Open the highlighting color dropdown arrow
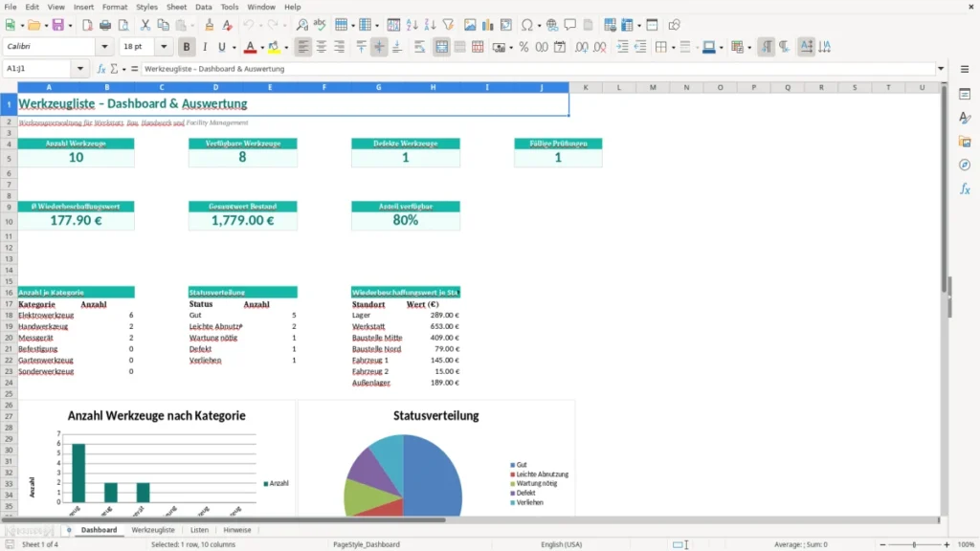 tap(286, 48)
